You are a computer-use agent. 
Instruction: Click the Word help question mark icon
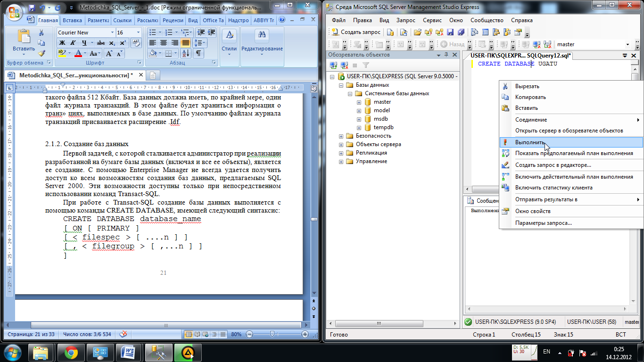(282, 20)
